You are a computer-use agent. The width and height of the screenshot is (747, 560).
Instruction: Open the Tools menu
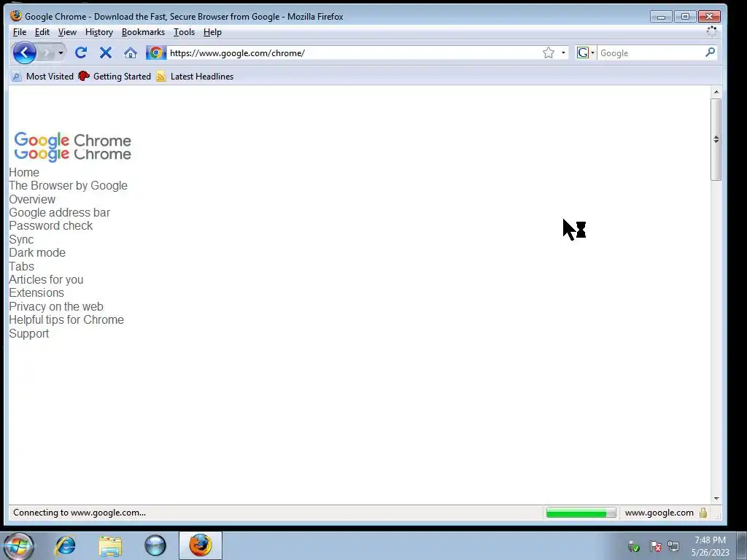(184, 32)
